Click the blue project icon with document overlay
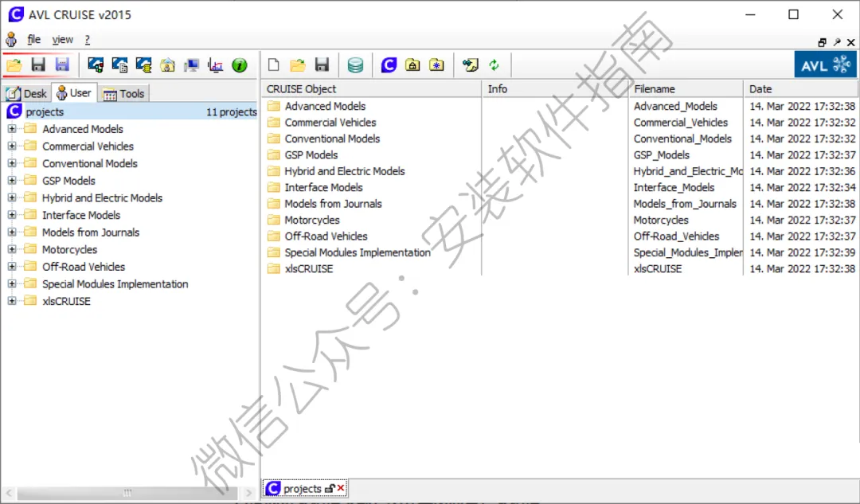860x504 pixels. tap(119, 65)
